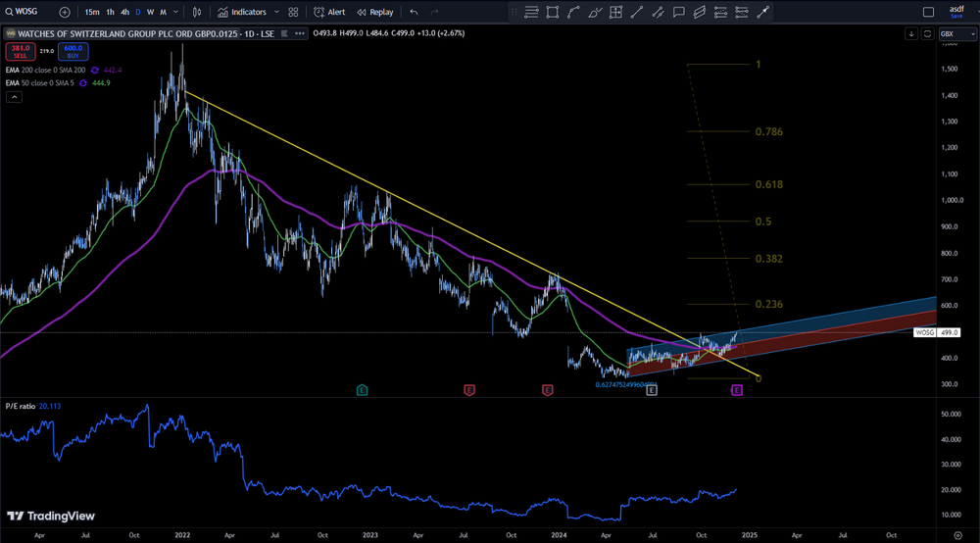The width and height of the screenshot is (980, 543).
Task: Open the layout setup grid icon
Action: tap(293, 12)
